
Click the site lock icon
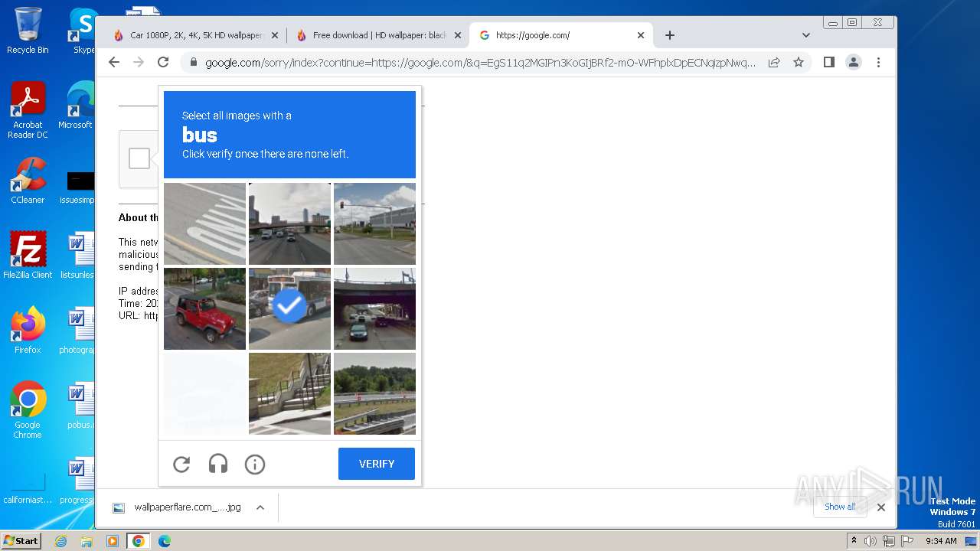[193, 62]
